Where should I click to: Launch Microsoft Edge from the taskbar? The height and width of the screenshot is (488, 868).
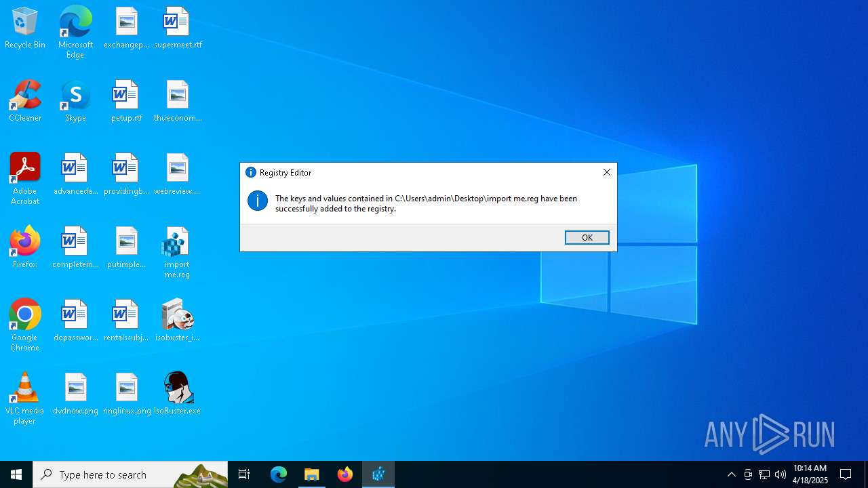click(279, 474)
